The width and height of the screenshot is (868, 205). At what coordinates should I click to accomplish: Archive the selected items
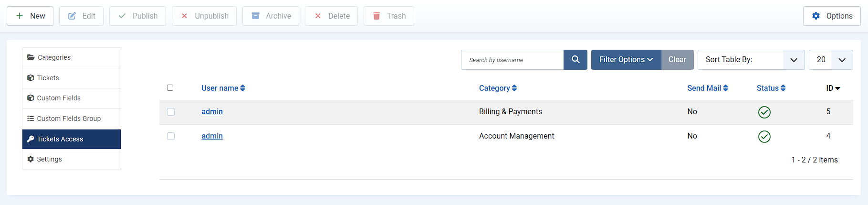(x=271, y=16)
